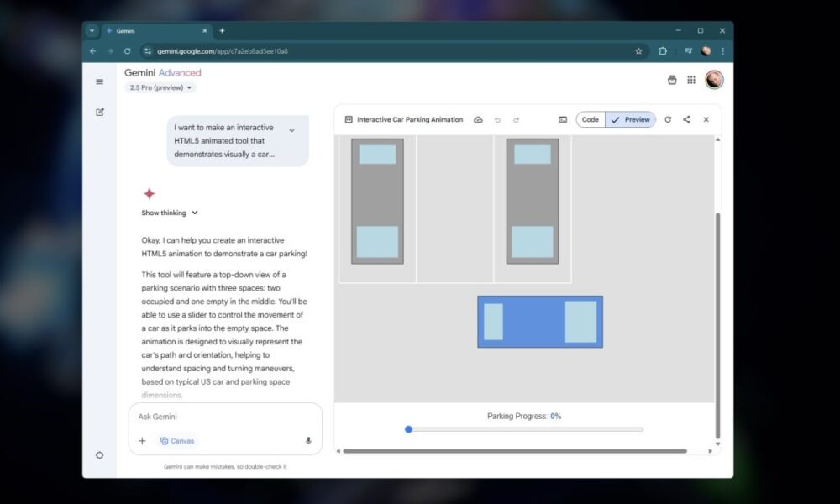Undo the last canvas change

pyautogui.click(x=497, y=120)
